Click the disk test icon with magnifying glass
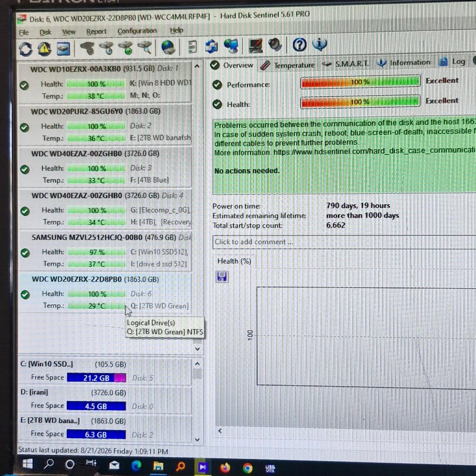Viewport: 476px width, 476px height. tap(145, 48)
